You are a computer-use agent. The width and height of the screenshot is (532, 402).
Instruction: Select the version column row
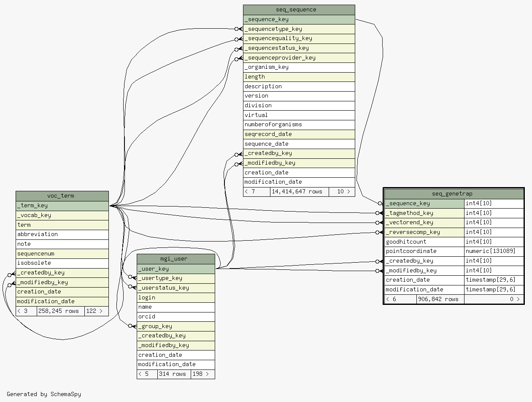click(299, 96)
